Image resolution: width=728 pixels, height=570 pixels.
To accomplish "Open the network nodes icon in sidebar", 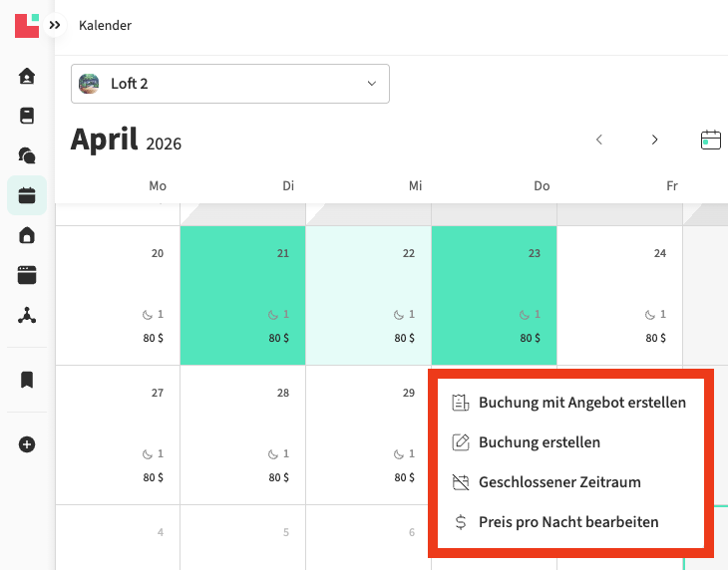I will (27, 316).
